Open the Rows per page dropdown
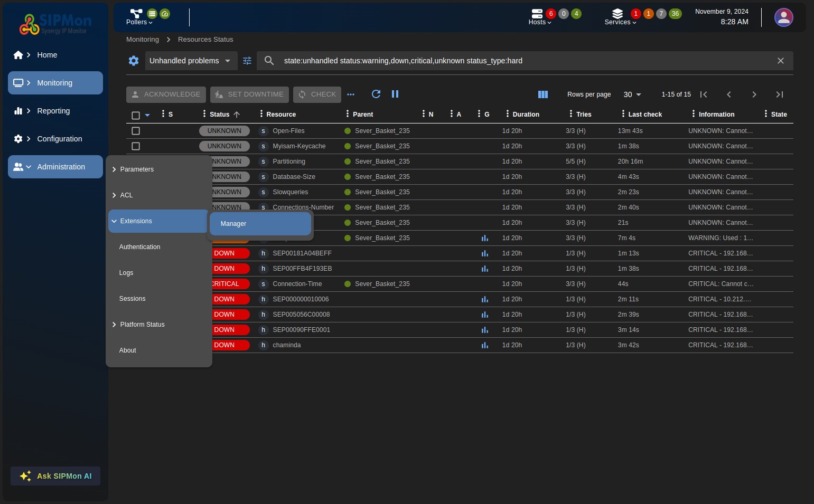Image resolution: width=814 pixels, height=504 pixels. click(x=632, y=94)
